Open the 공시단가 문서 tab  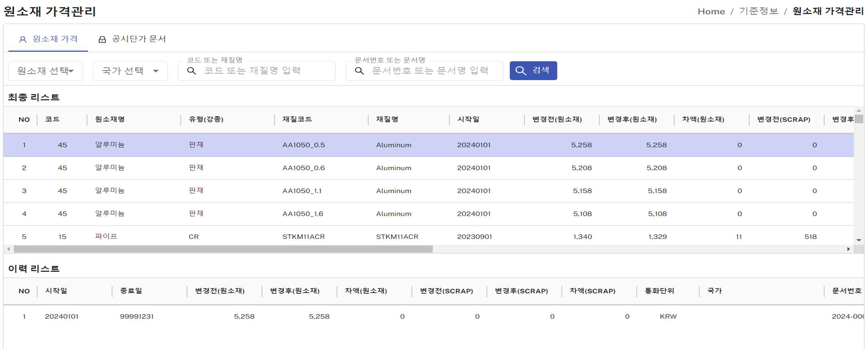(132, 39)
